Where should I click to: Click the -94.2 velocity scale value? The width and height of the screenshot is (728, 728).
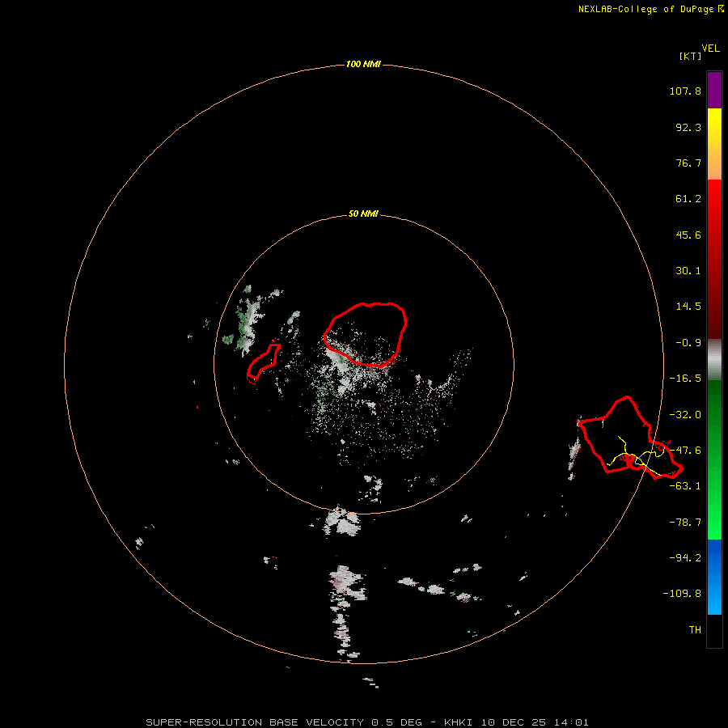(685, 557)
